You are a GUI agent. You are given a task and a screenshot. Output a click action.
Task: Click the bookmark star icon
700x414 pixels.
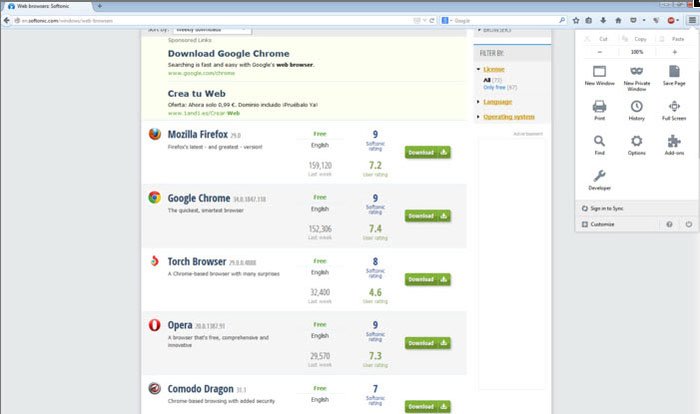[576, 20]
